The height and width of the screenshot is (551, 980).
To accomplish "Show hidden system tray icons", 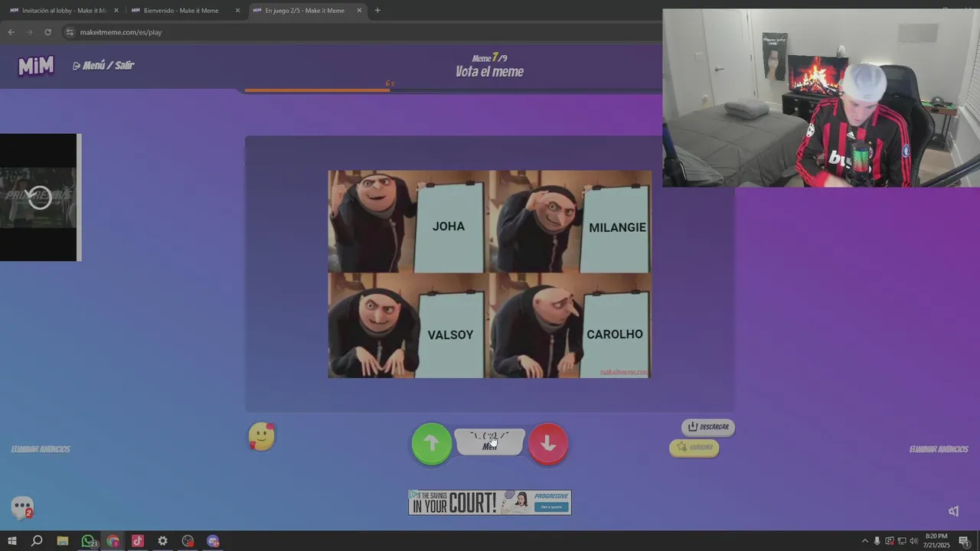I will [x=865, y=541].
